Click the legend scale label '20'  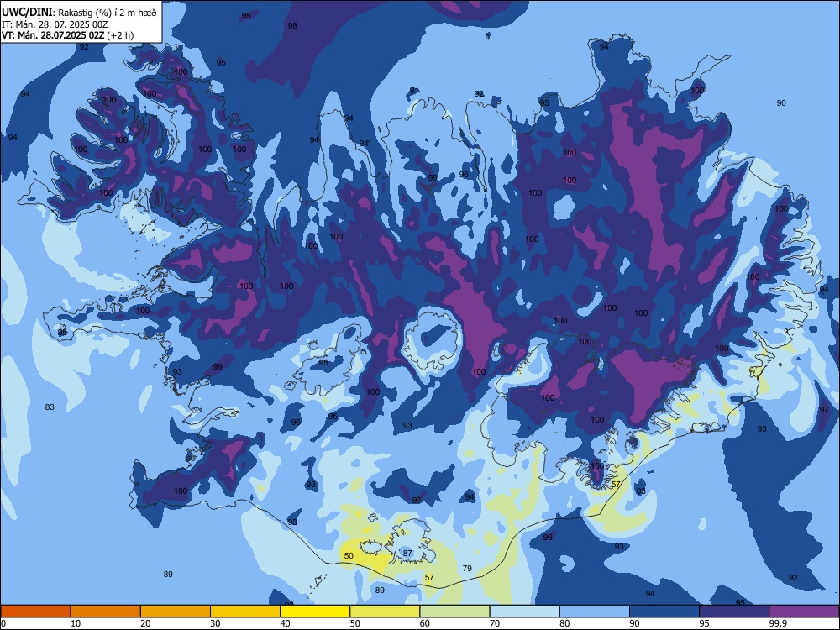(x=145, y=623)
